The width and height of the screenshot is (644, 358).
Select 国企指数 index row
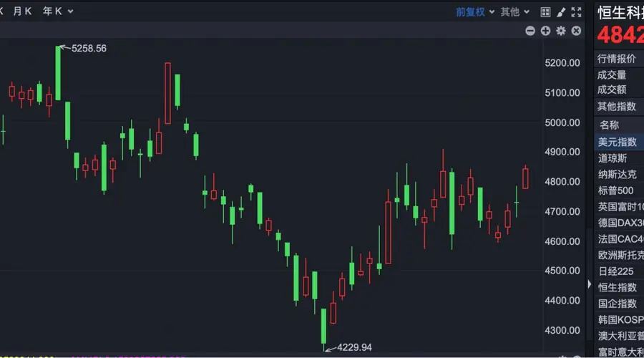click(620, 304)
